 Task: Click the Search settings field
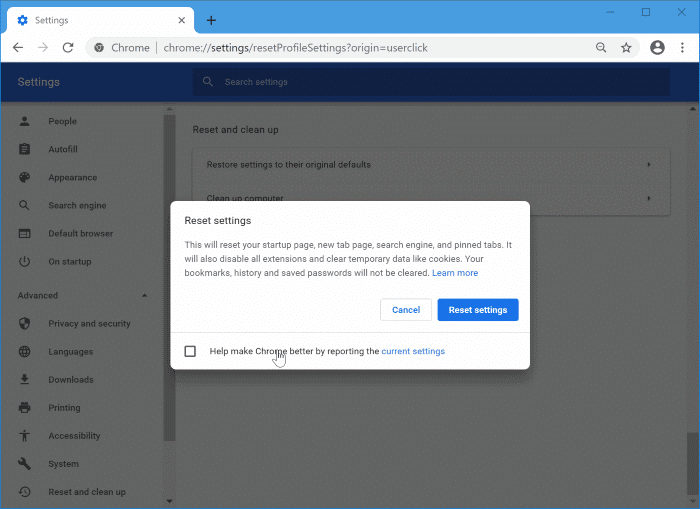pos(431,82)
